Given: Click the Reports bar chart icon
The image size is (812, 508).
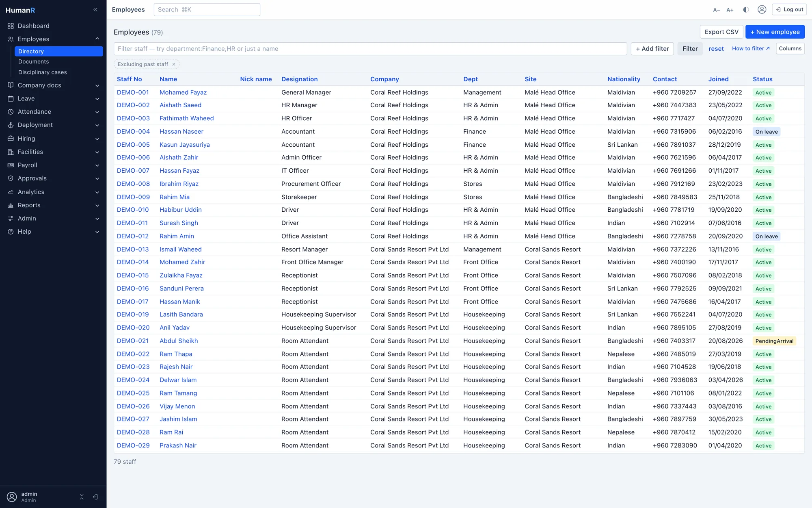Looking at the screenshot, I should point(11,206).
